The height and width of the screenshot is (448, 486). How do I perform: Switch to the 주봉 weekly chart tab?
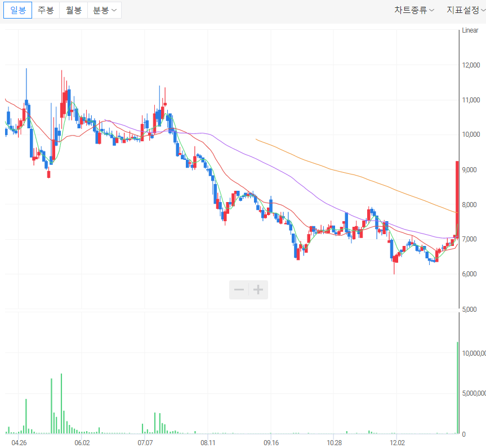[x=46, y=10]
